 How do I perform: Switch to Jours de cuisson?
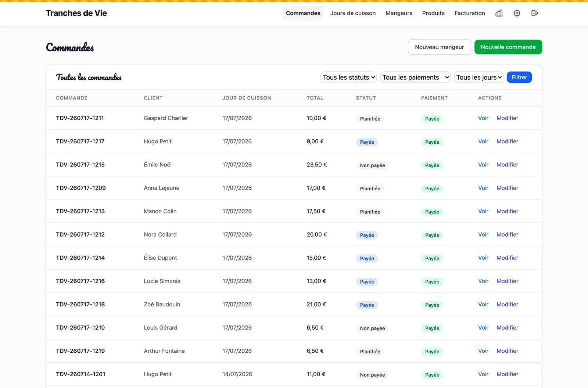[x=353, y=13]
